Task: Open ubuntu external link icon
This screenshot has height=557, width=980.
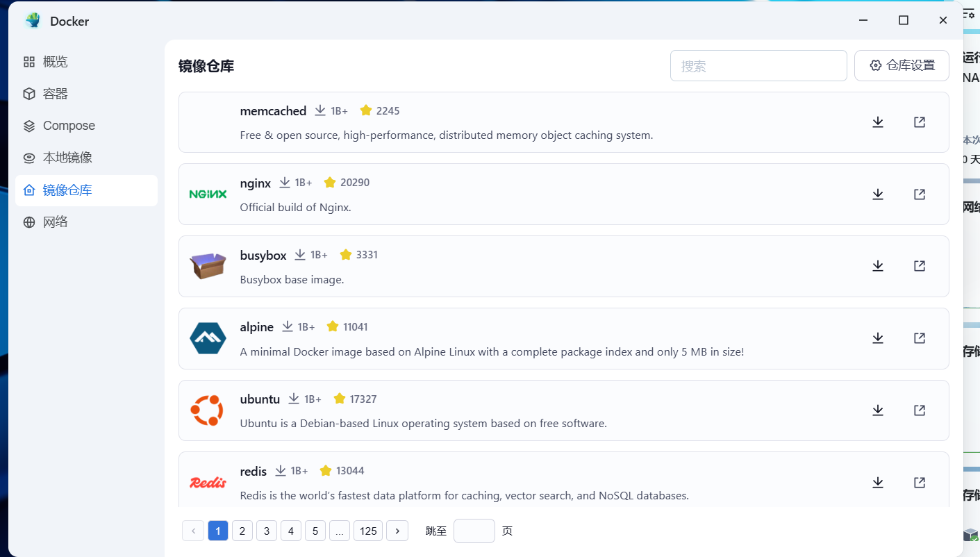Action: pos(920,410)
